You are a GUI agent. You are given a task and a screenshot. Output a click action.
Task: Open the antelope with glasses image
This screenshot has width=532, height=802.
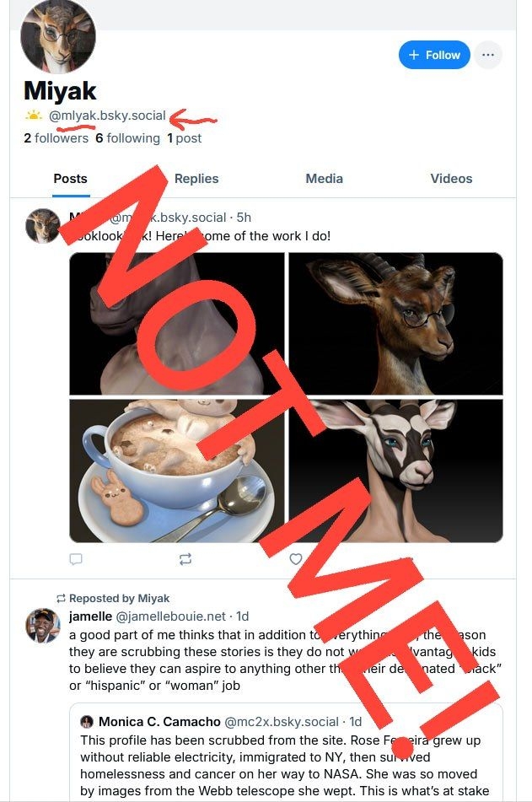pos(395,324)
